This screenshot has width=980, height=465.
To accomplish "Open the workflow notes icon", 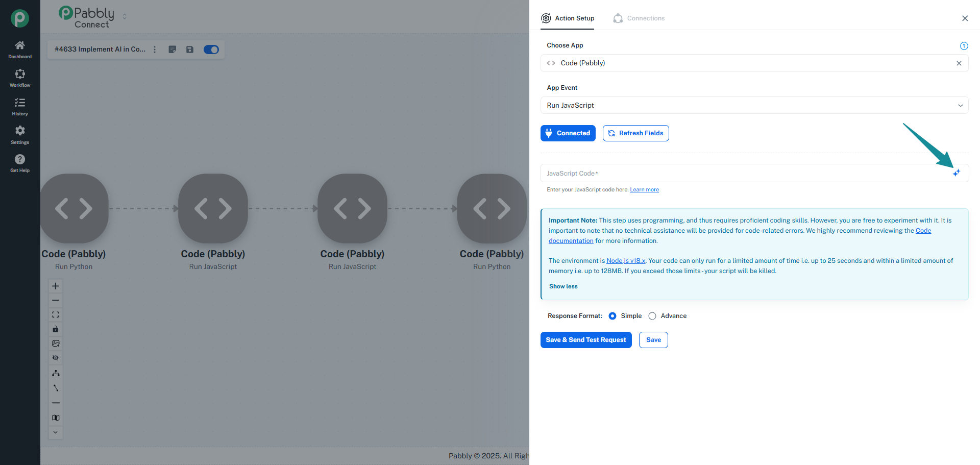I will (173, 50).
